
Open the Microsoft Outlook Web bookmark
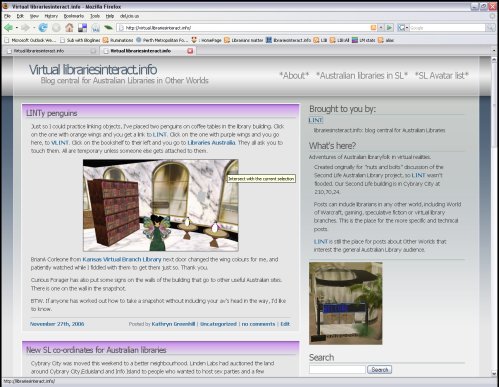point(30,40)
